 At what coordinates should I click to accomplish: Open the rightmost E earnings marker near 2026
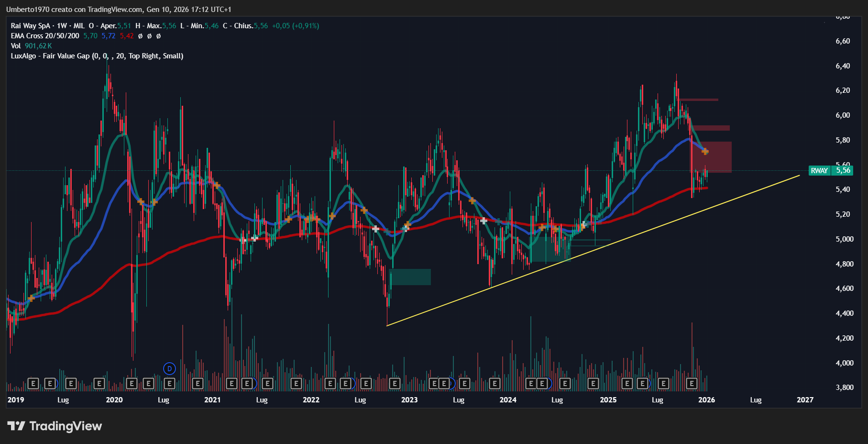coord(692,383)
